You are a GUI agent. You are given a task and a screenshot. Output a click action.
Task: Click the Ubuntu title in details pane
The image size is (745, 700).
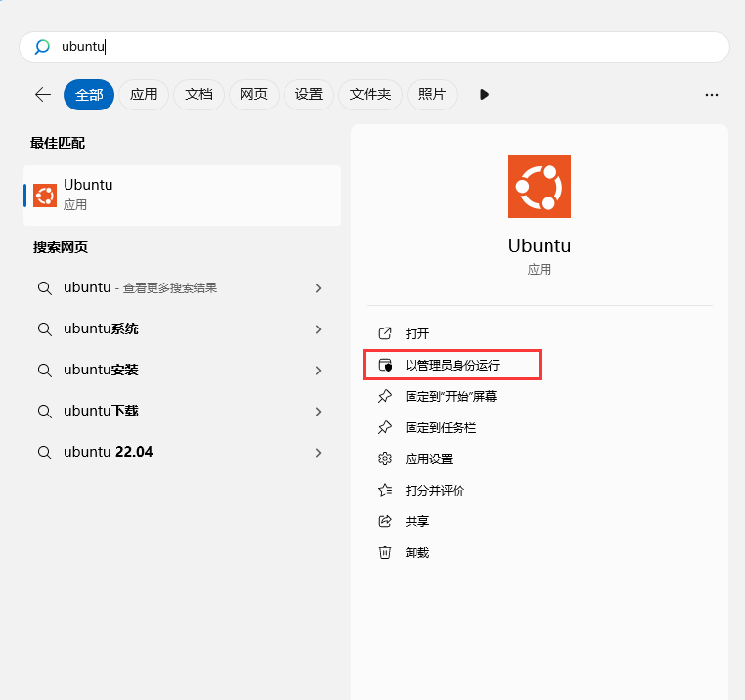[540, 246]
